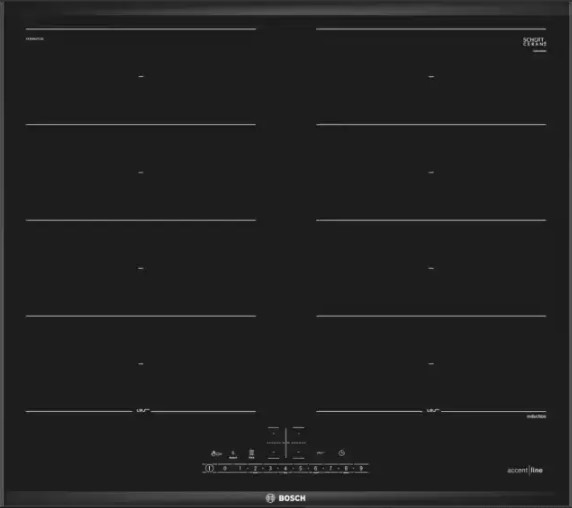The width and height of the screenshot is (572, 508).
Task: Set power level 7 on the slider
Action: coord(331,468)
